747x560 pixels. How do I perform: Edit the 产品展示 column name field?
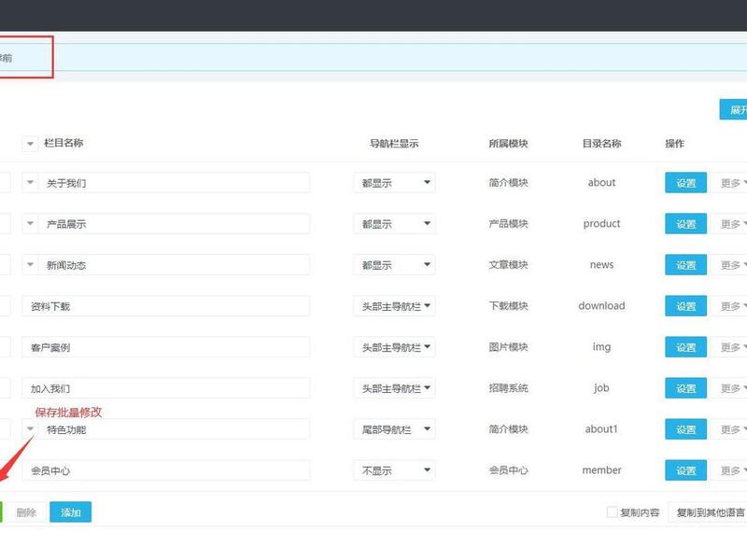click(x=174, y=223)
